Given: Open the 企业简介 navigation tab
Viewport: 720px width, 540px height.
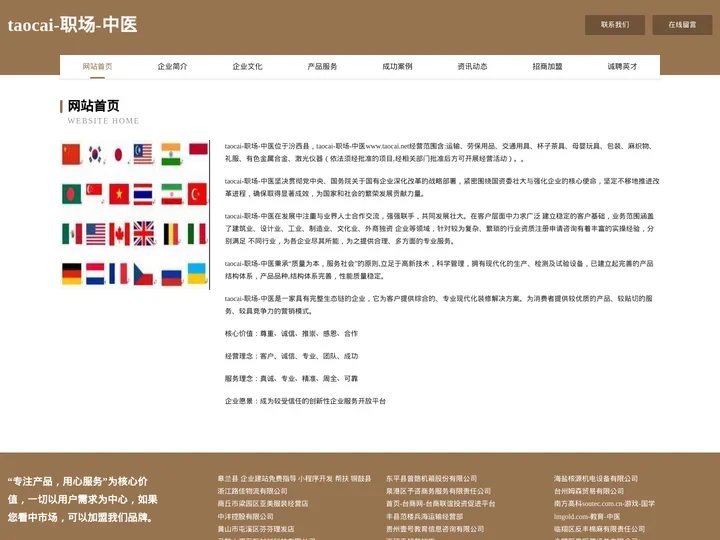Looking at the screenshot, I should tap(172, 66).
